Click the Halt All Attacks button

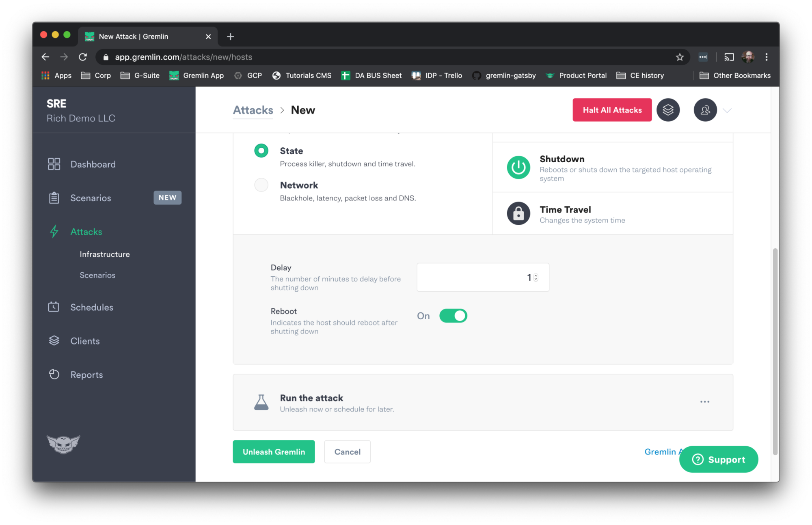612,110
